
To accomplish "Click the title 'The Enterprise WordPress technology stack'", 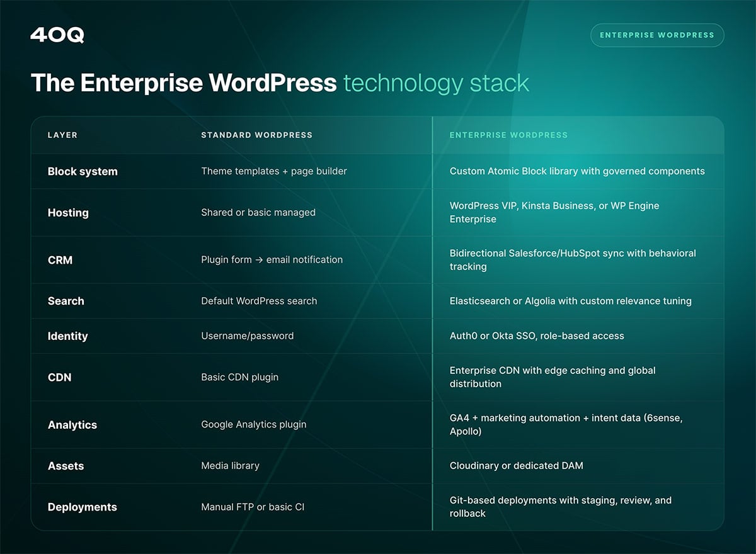I will click(280, 83).
